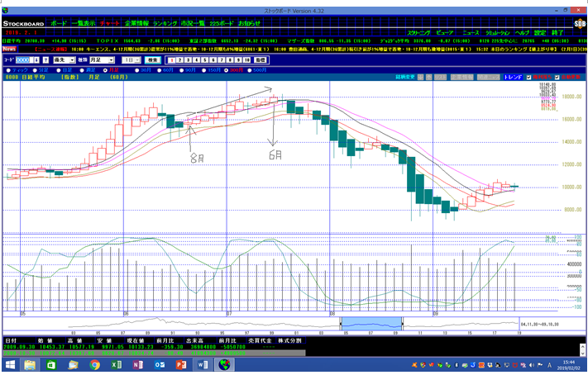Screen dimensions: 588x375
Task: Select preset button 5
Action: click(205, 60)
